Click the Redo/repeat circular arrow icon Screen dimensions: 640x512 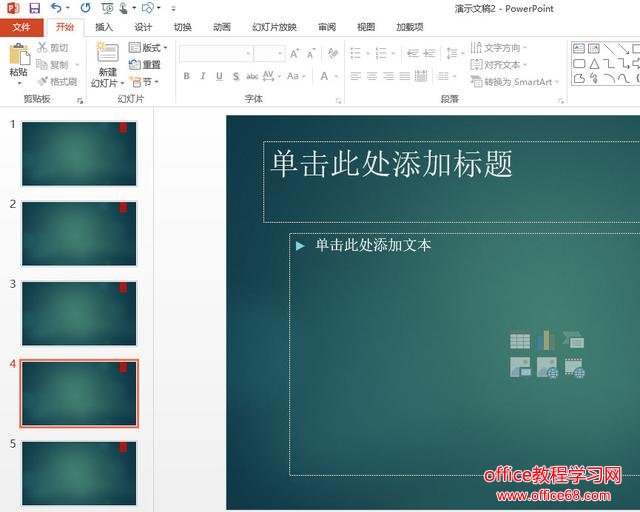[85, 7]
